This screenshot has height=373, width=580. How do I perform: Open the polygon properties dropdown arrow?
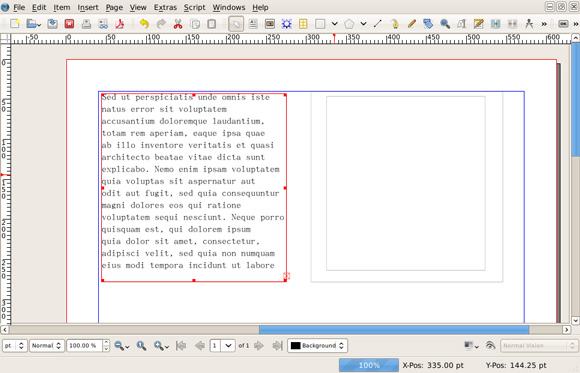363,24
